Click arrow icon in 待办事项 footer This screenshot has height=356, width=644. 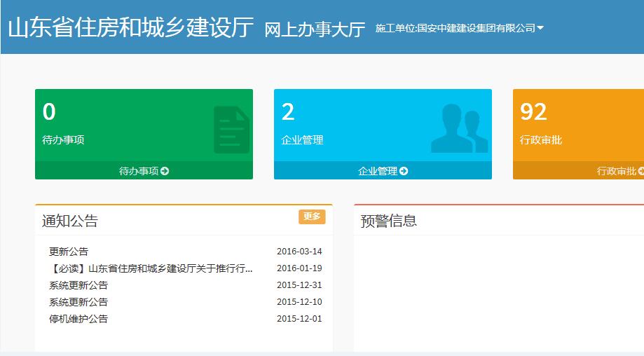coord(165,171)
